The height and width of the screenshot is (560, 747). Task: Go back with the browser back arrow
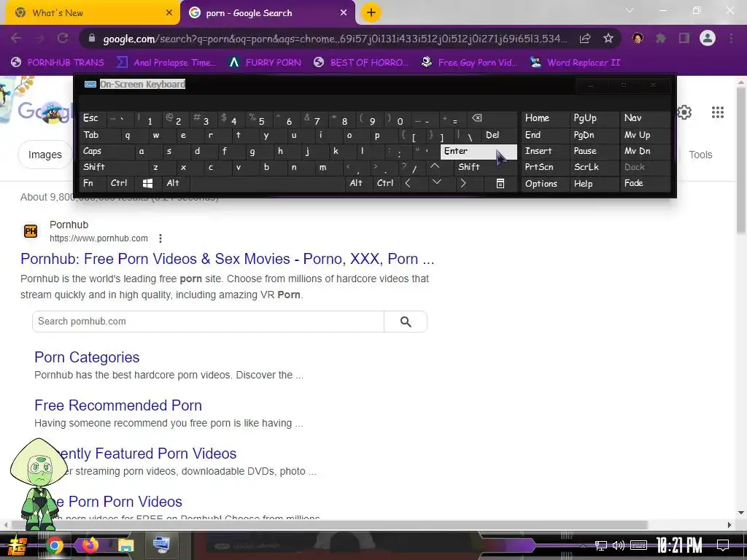pyautogui.click(x=16, y=38)
